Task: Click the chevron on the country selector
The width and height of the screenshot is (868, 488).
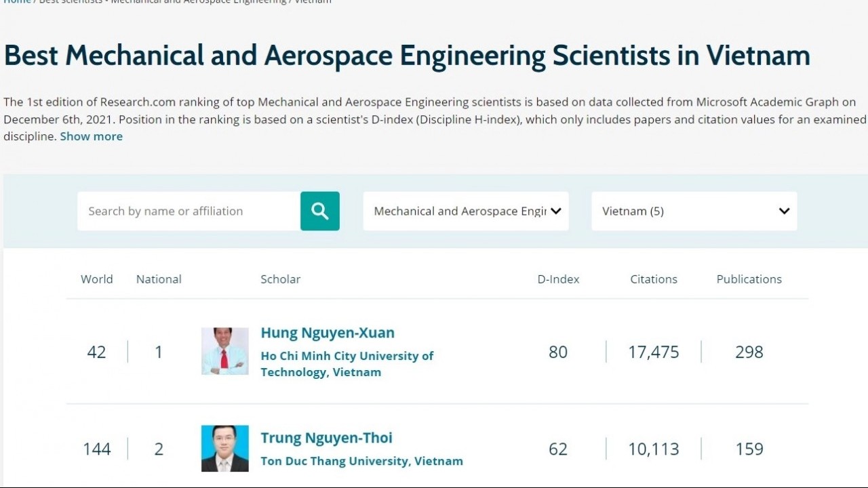Action: (784, 211)
